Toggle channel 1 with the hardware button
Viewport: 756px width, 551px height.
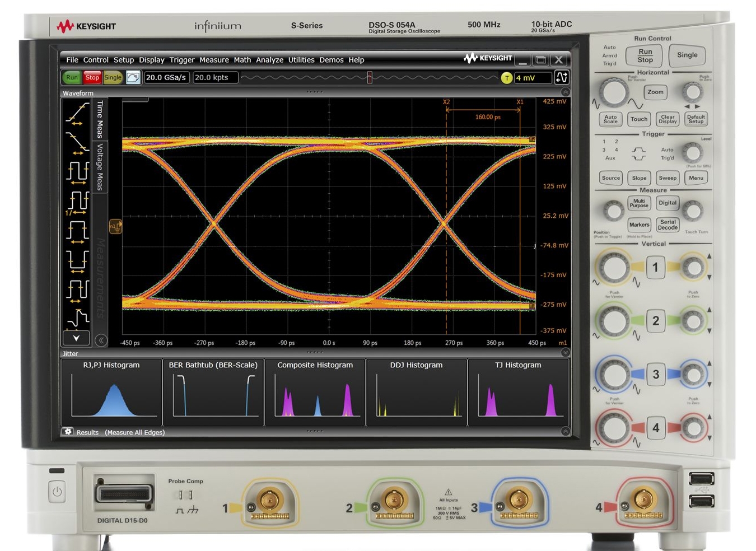(655, 267)
